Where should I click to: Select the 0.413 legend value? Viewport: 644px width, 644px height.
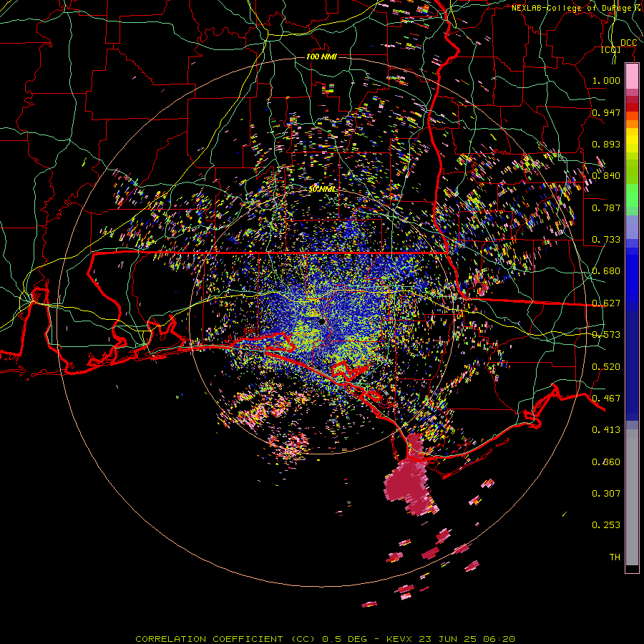tap(606, 430)
